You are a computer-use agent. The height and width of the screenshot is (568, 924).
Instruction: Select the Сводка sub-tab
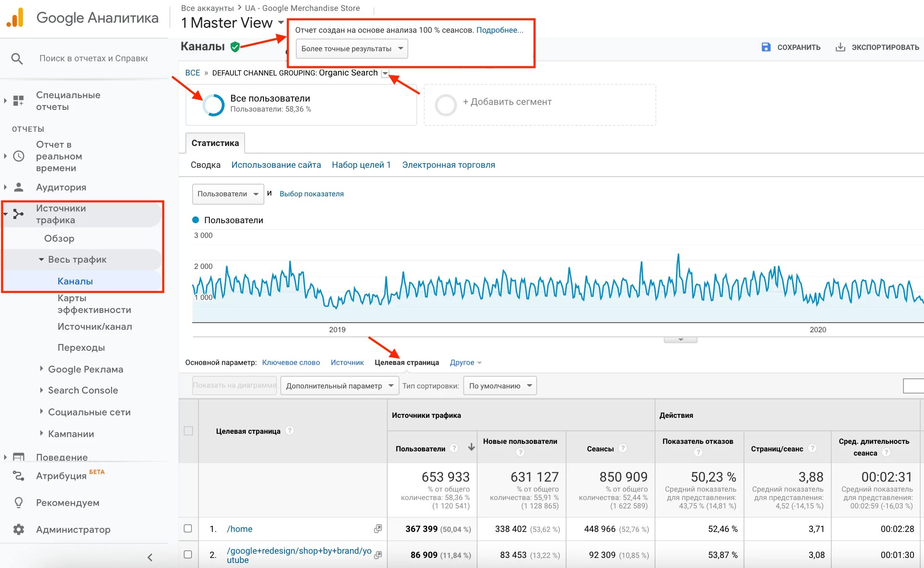205,165
